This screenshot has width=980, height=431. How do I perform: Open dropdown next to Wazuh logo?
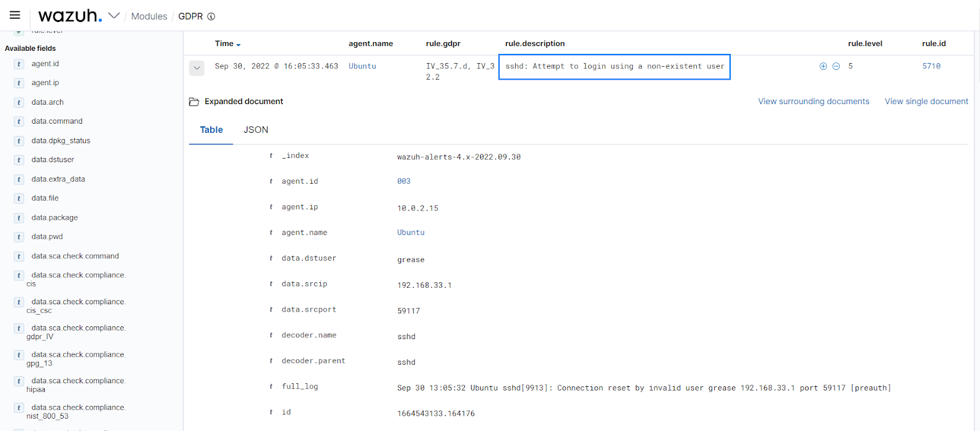tap(114, 16)
